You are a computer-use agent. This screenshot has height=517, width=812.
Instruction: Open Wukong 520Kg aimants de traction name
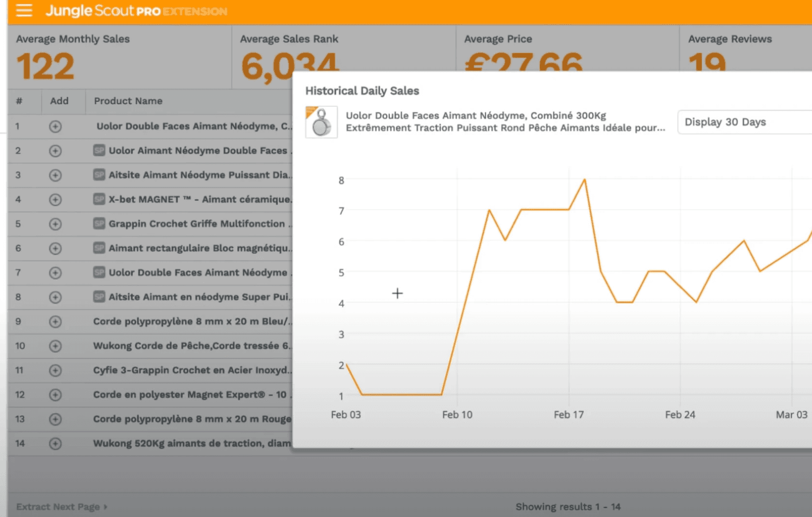point(192,443)
